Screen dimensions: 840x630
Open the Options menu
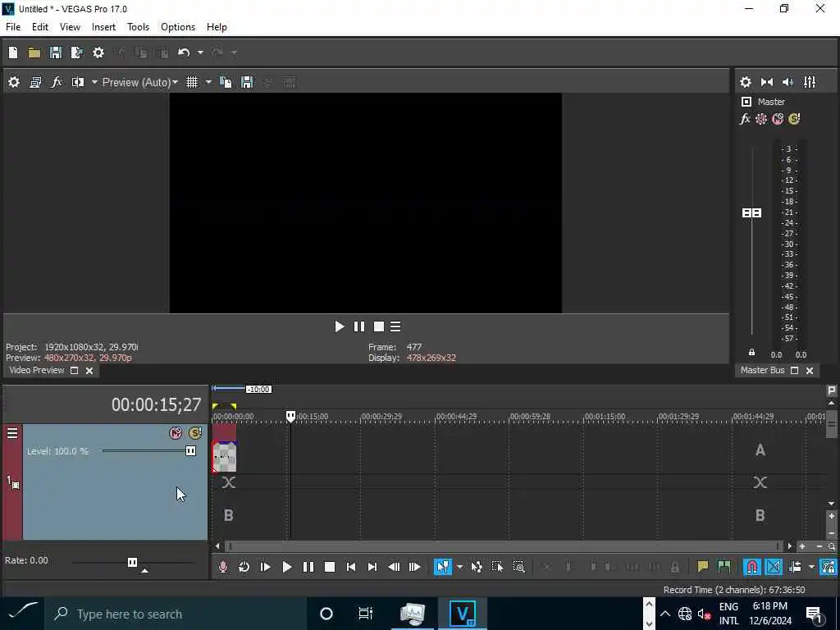point(178,27)
